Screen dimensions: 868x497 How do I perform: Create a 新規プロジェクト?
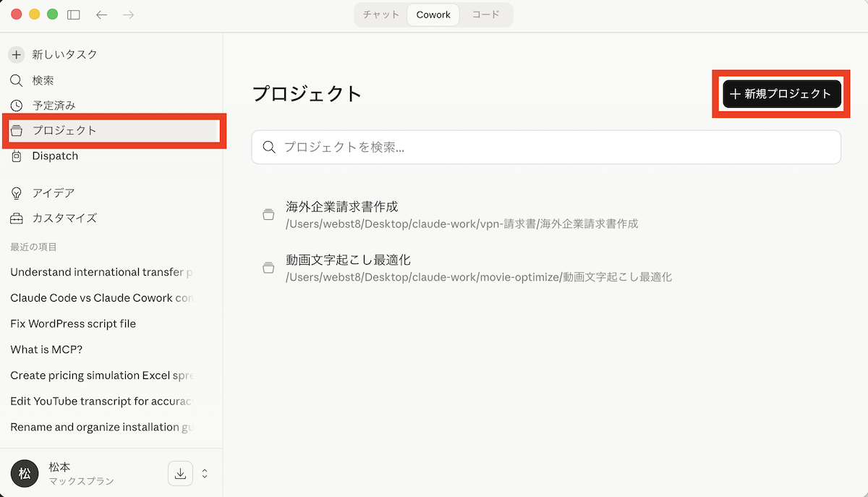point(781,94)
